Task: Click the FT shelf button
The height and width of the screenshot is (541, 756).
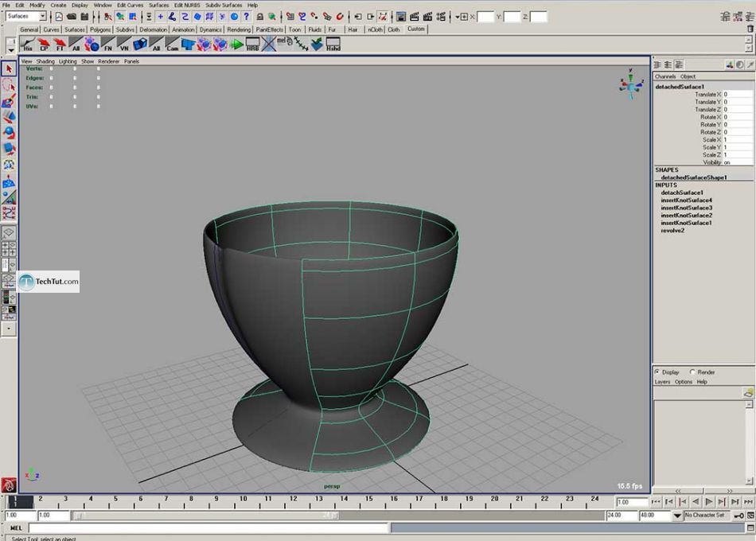Action: pos(60,45)
